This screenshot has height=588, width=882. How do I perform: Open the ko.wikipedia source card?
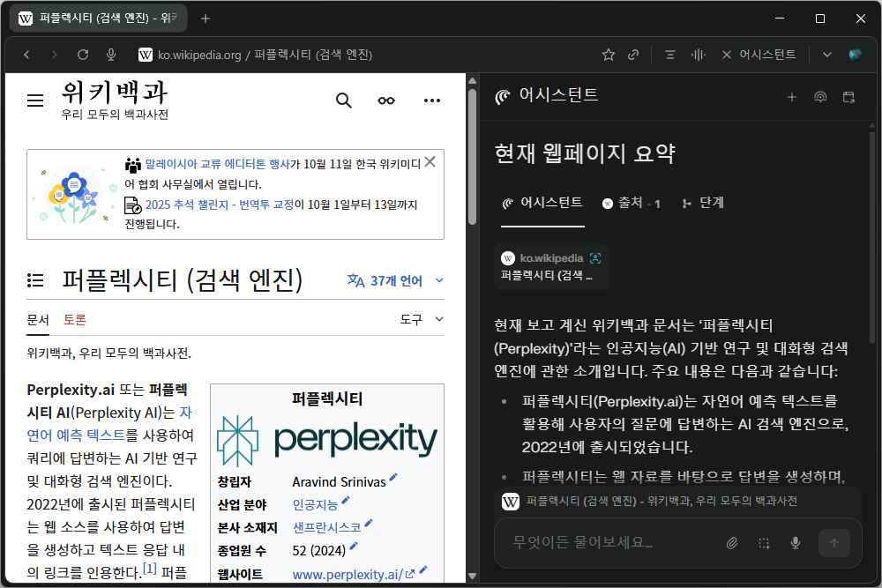pyautogui.click(x=551, y=267)
